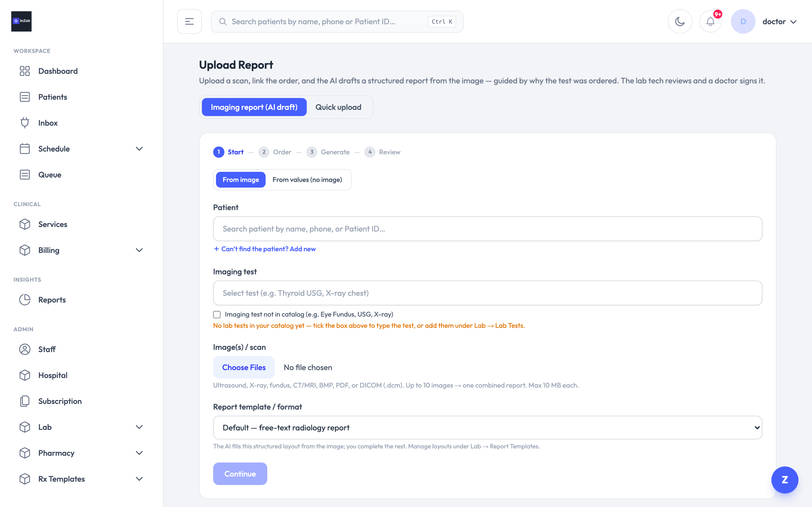Expand the Billing menu chevron
The height and width of the screenshot is (507, 812).
click(139, 250)
